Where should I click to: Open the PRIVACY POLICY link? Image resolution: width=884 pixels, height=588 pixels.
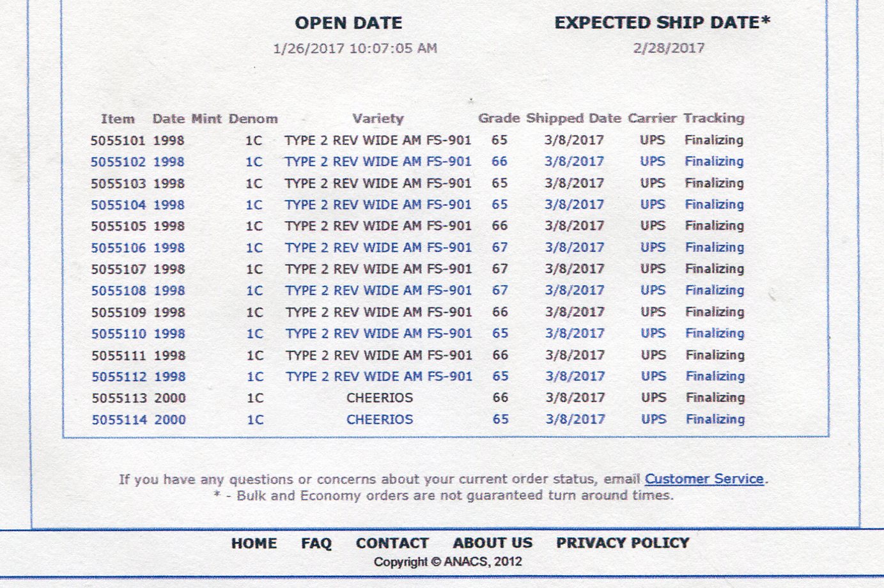623,543
